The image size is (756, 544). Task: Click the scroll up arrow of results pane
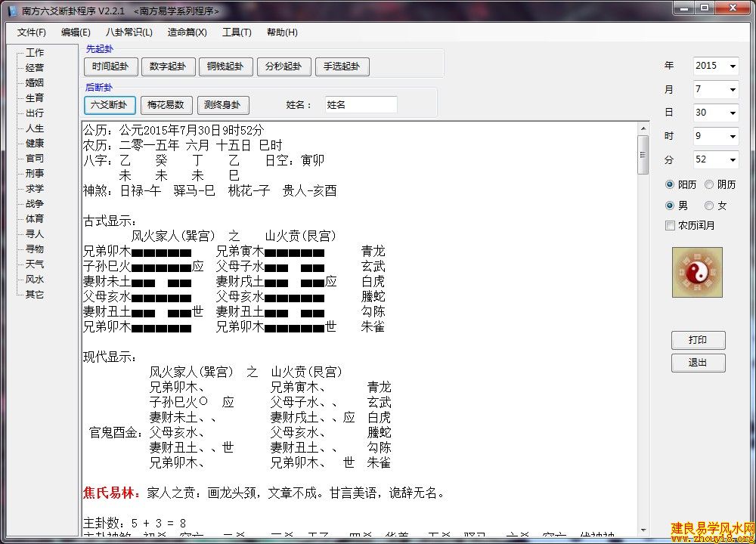coord(643,128)
